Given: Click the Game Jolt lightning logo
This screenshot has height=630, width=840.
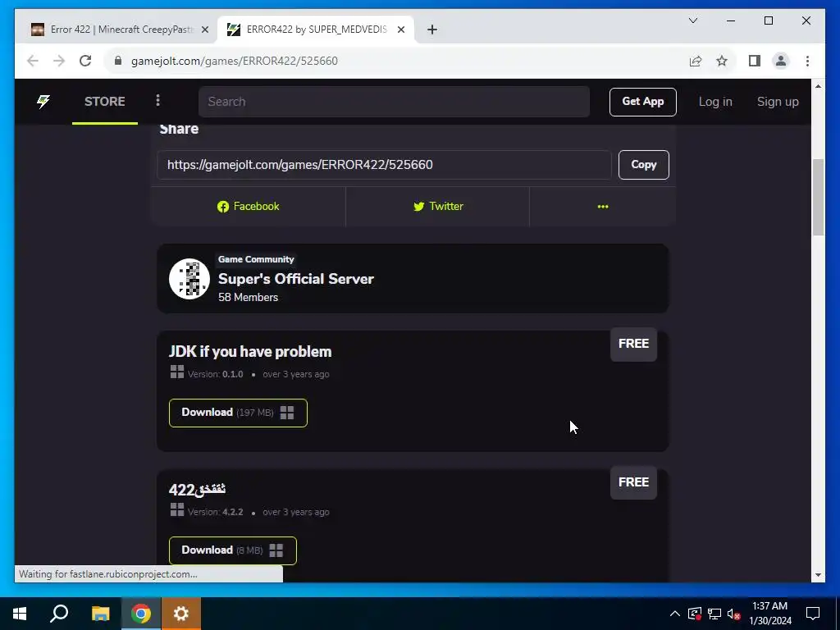Looking at the screenshot, I should (x=43, y=101).
